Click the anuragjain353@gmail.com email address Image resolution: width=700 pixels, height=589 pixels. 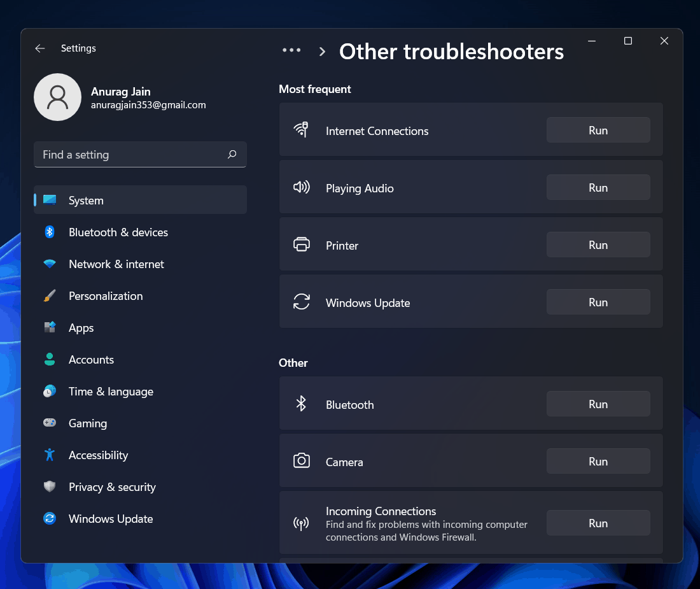click(148, 105)
